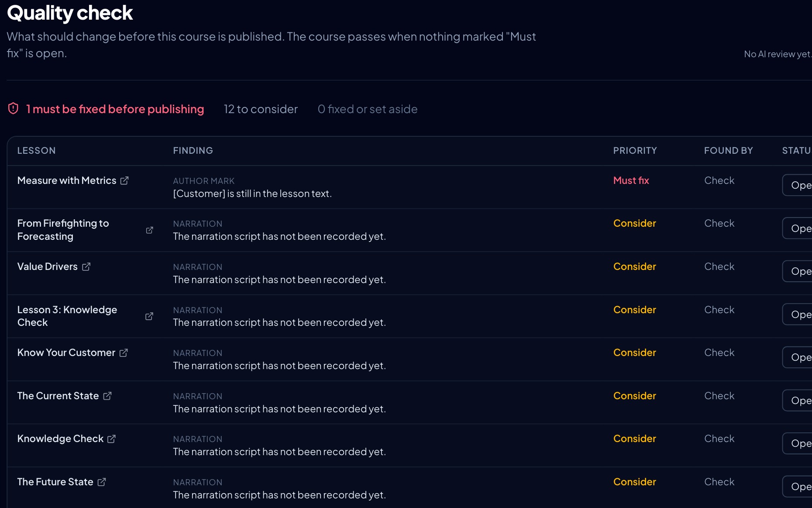The height and width of the screenshot is (508, 812).
Task: Open status dropdown for Know Your Customer
Action: (x=797, y=357)
